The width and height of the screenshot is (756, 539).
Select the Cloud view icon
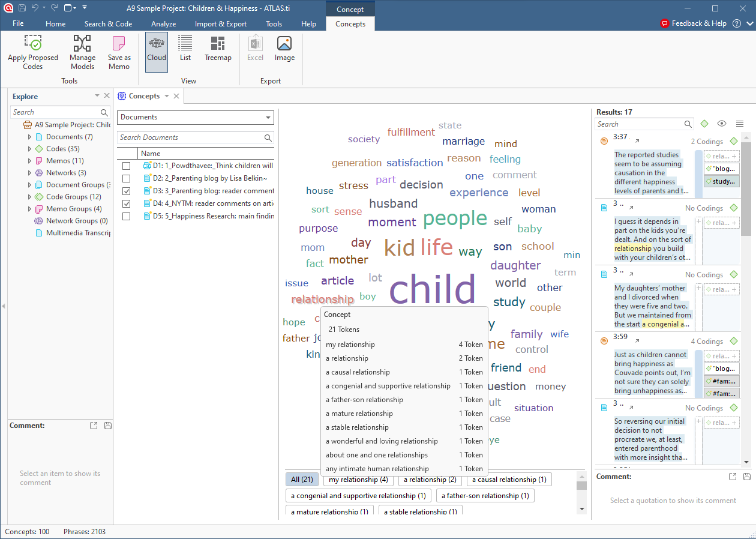click(x=157, y=44)
